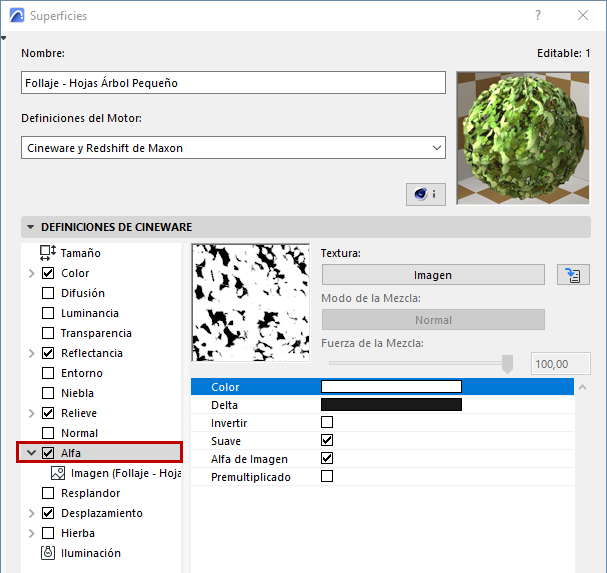Open the white Color swatch

391,386
